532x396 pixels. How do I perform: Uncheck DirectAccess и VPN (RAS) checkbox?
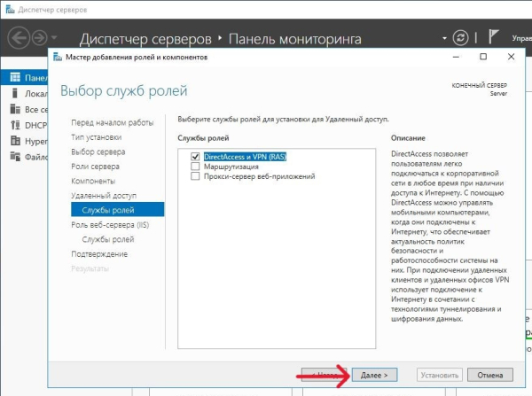point(195,157)
